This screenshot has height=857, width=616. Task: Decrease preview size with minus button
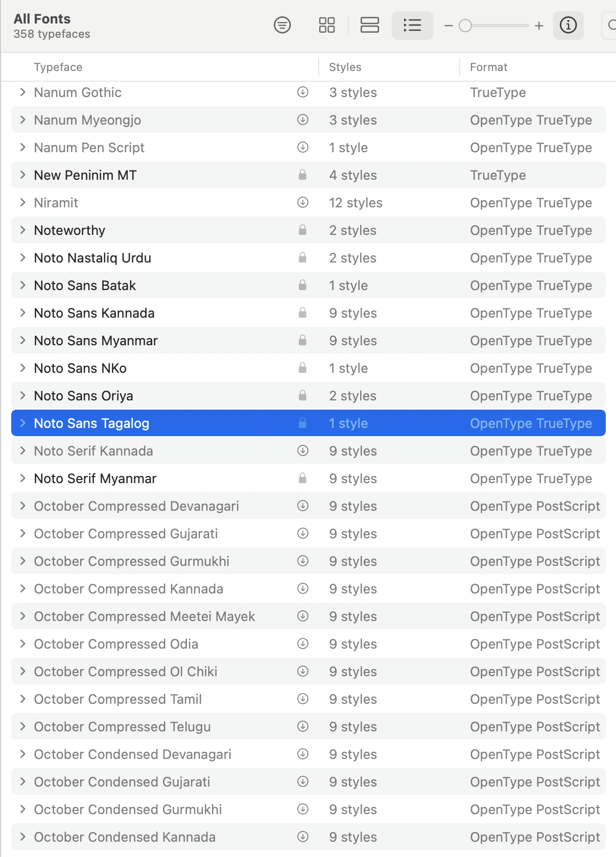pos(448,26)
